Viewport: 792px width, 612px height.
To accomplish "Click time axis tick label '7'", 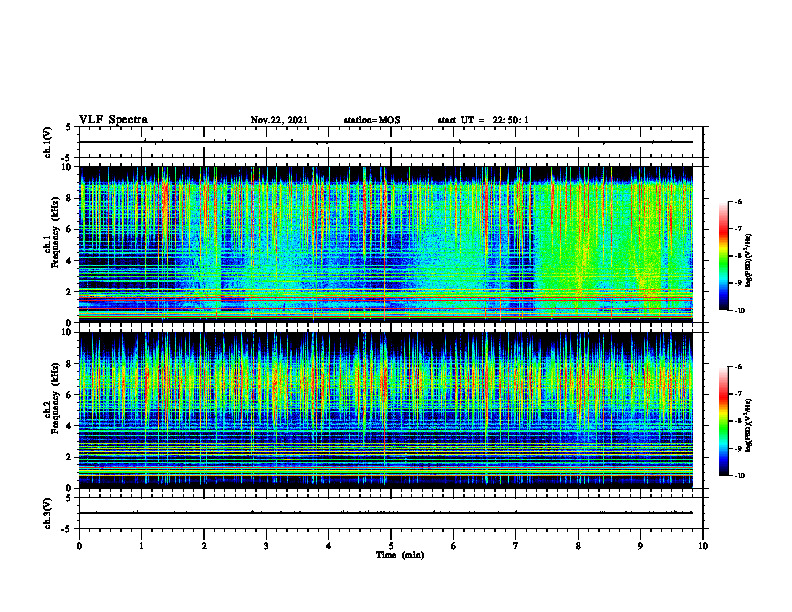I will click(x=516, y=546).
